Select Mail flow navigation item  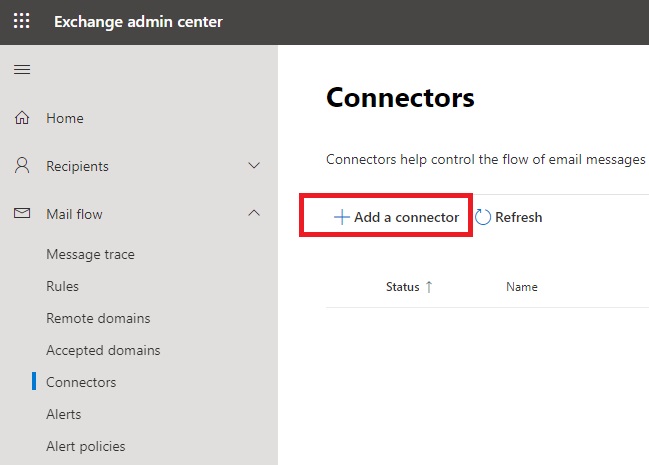(74, 214)
